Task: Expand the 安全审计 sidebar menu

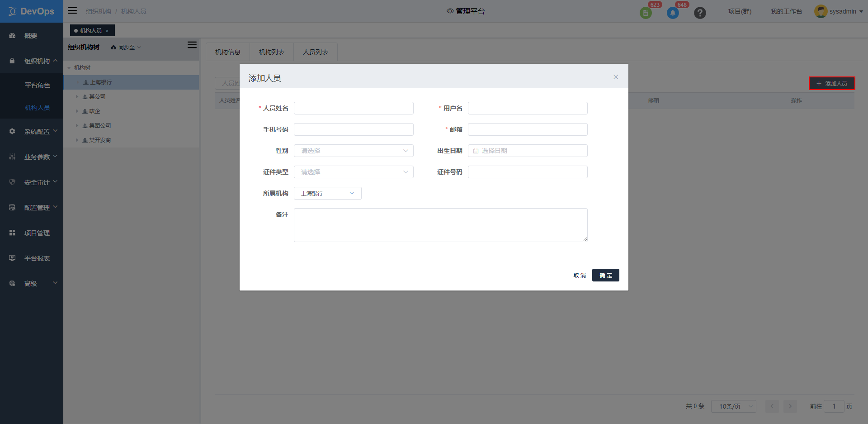Action: tap(55, 181)
